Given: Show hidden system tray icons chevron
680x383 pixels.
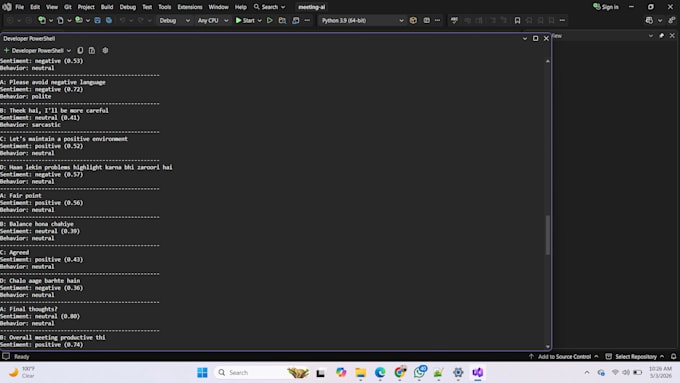Looking at the screenshot, I should point(587,372).
